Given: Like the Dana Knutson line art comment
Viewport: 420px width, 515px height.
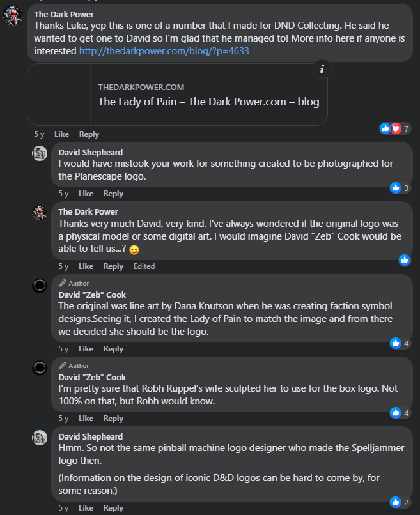Looking at the screenshot, I should tap(86, 349).
